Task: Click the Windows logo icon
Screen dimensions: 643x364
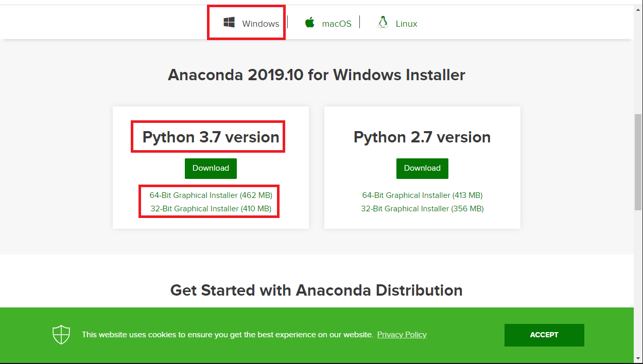Action: pos(229,22)
